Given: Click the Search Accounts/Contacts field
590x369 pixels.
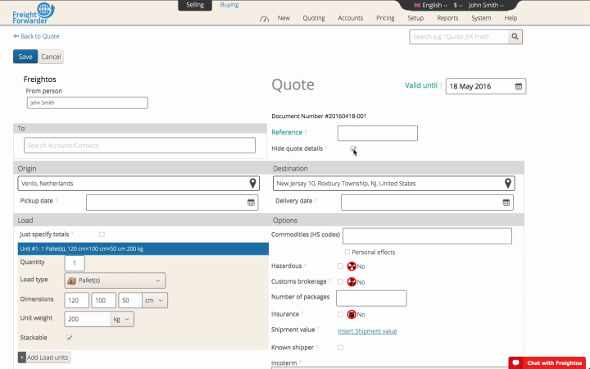Looking at the screenshot, I should tap(140, 145).
